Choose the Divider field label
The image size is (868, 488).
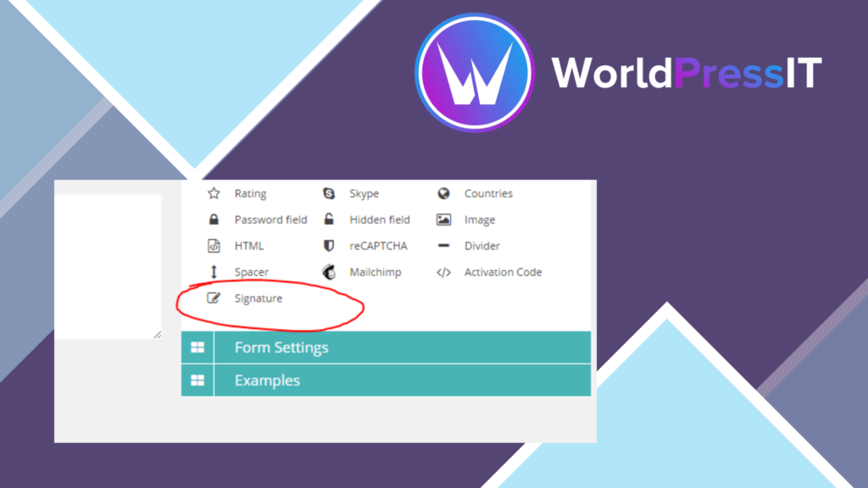[482, 246]
